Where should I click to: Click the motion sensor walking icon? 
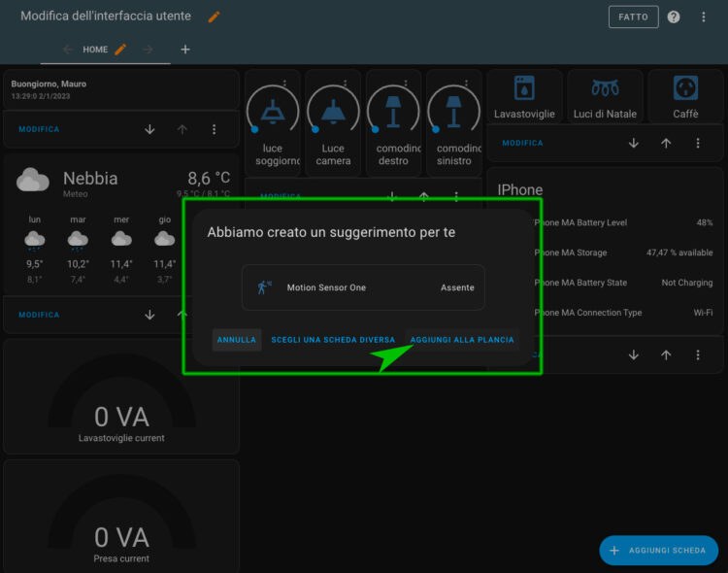(264, 287)
